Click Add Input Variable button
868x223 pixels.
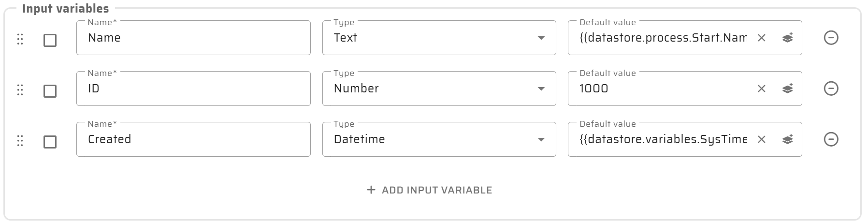point(430,190)
